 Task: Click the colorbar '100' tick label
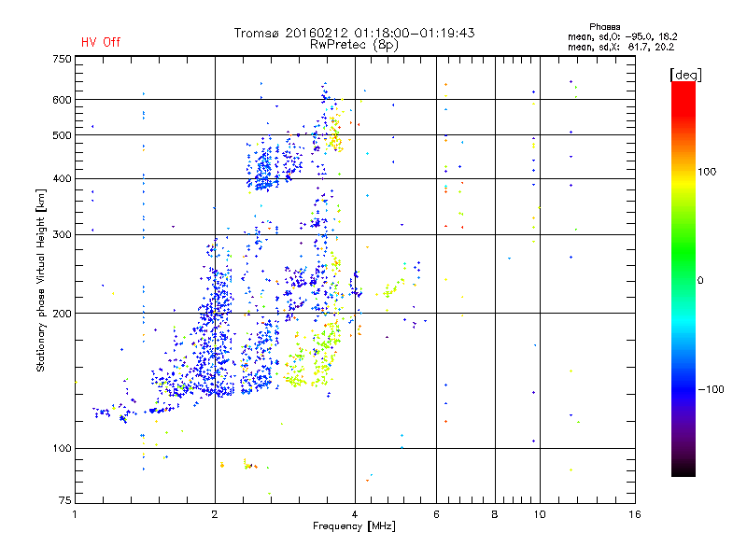[707, 172]
